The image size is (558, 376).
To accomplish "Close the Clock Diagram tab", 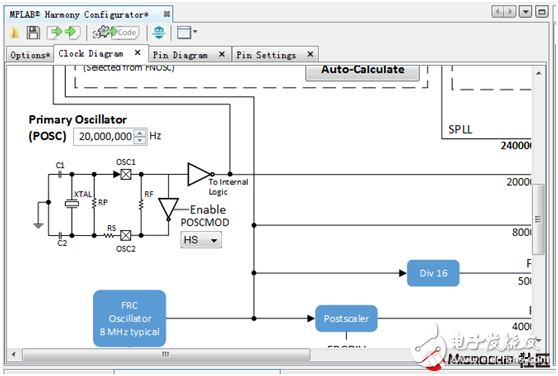I will click(x=138, y=53).
